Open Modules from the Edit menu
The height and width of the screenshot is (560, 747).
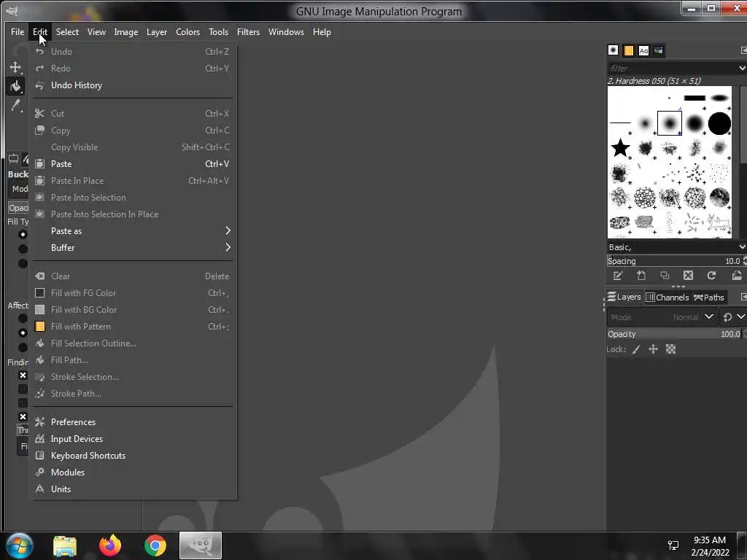(133, 472)
